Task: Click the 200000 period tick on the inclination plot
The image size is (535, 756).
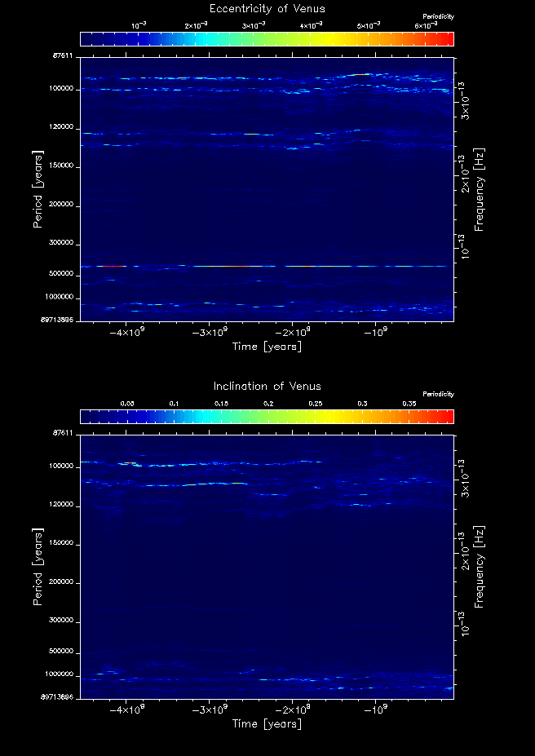Action: (63, 583)
